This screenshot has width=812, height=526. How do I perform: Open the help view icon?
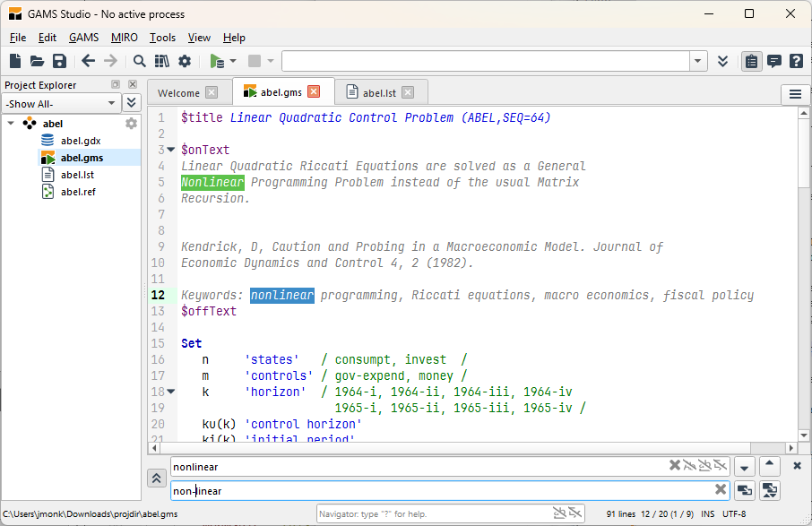coord(796,61)
